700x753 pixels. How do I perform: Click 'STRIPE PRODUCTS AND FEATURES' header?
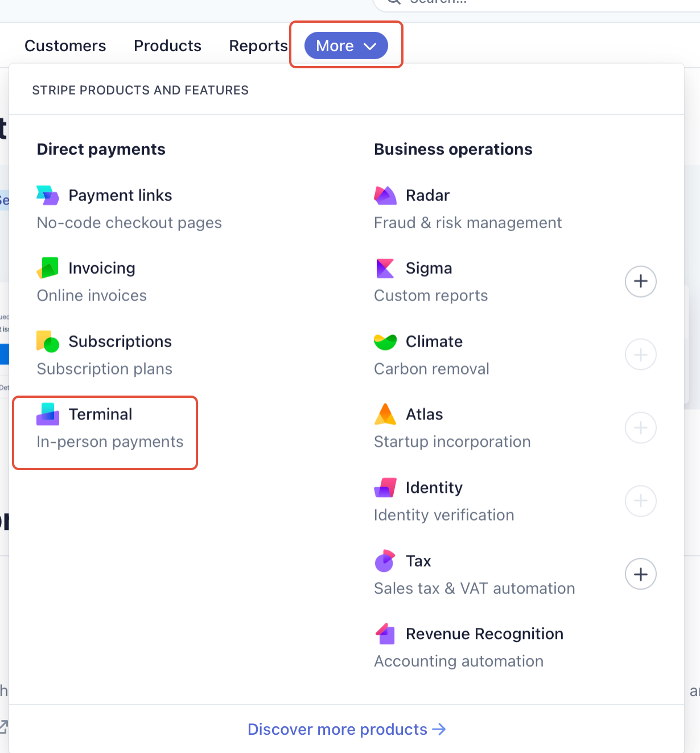(140, 90)
